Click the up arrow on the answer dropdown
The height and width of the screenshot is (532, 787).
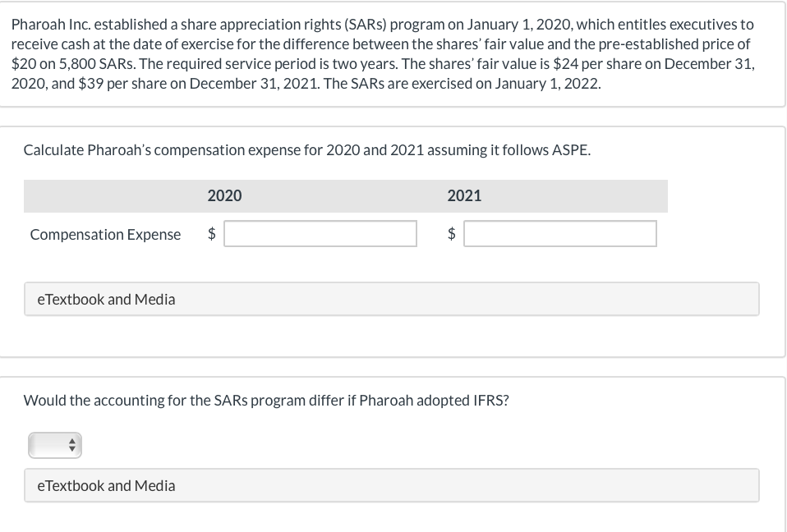pyautogui.click(x=73, y=441)
